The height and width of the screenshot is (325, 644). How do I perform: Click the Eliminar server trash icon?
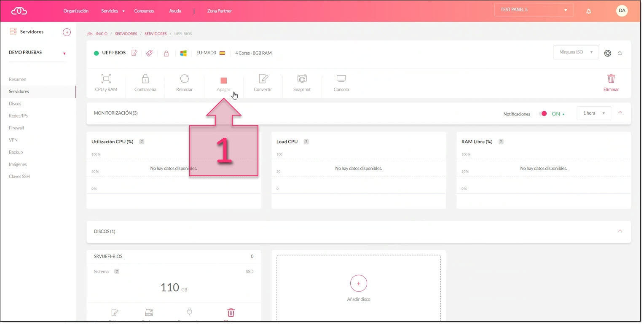coord(611,79)
